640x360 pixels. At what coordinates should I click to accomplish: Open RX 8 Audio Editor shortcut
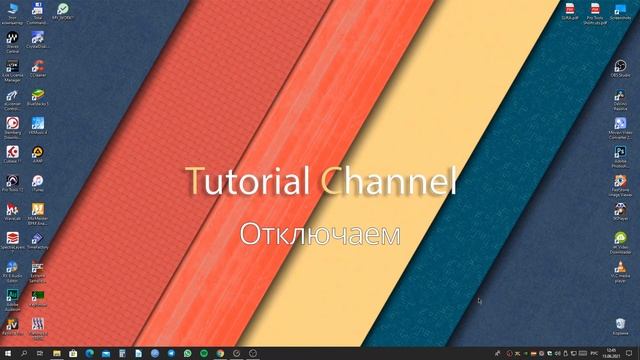[x=13, y=271]
